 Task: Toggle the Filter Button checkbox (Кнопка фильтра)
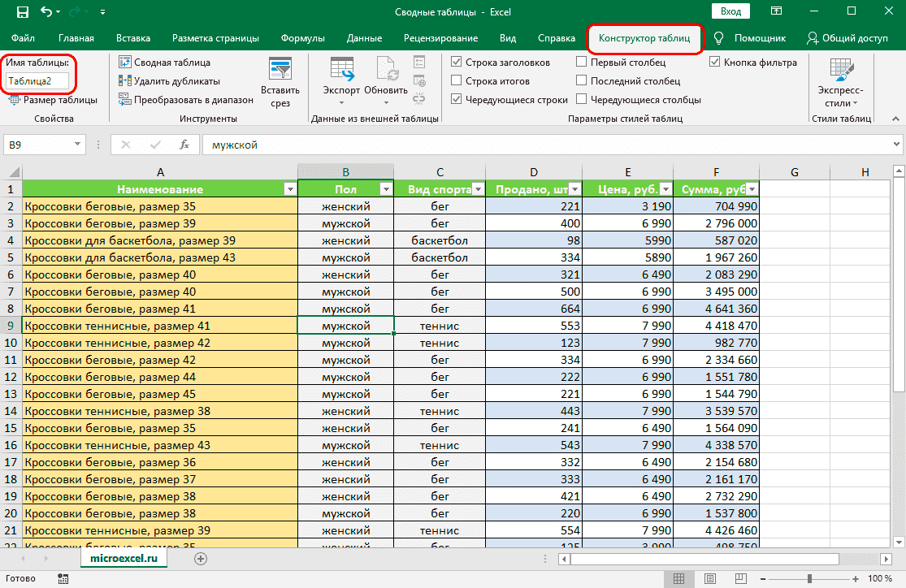(714, 63)
